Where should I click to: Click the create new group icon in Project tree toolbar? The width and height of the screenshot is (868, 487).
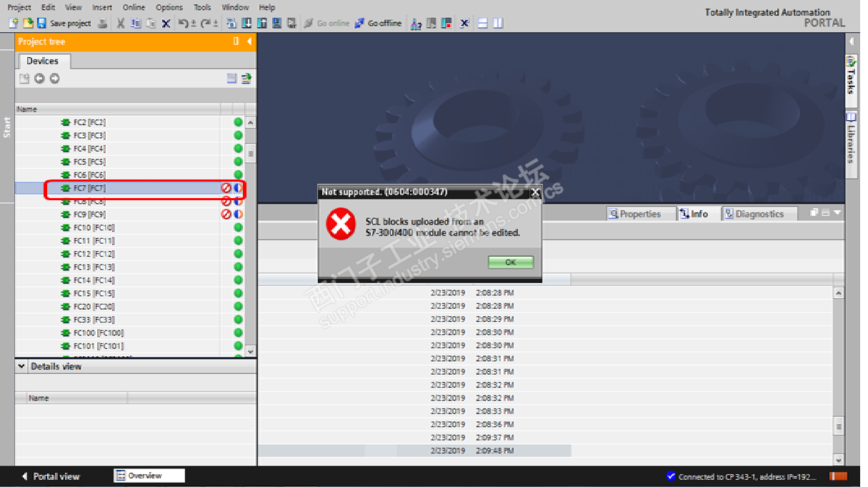pyautogui.click(x=24, y=79)
